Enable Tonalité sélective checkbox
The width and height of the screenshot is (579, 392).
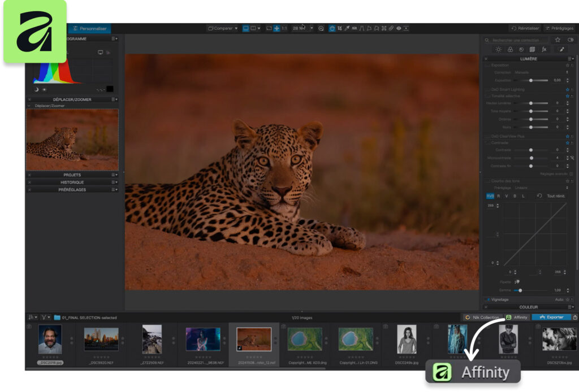pyautogui.click(x=488, y=96)
